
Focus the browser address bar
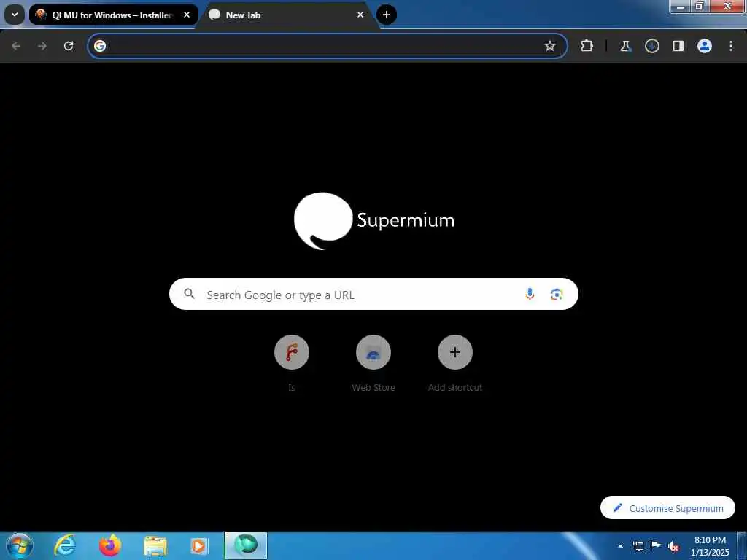328,46
